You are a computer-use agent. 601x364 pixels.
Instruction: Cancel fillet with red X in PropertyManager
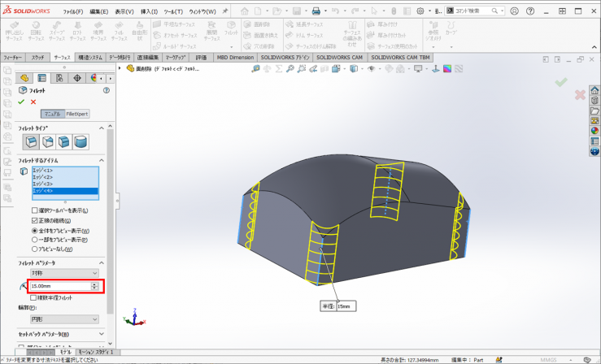coord(33,102)
